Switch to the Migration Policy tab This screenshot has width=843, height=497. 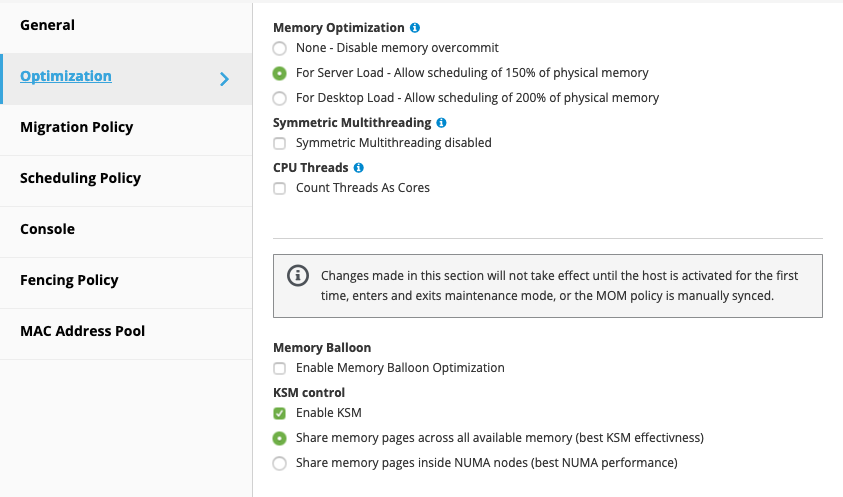click(x=76, y=127)
